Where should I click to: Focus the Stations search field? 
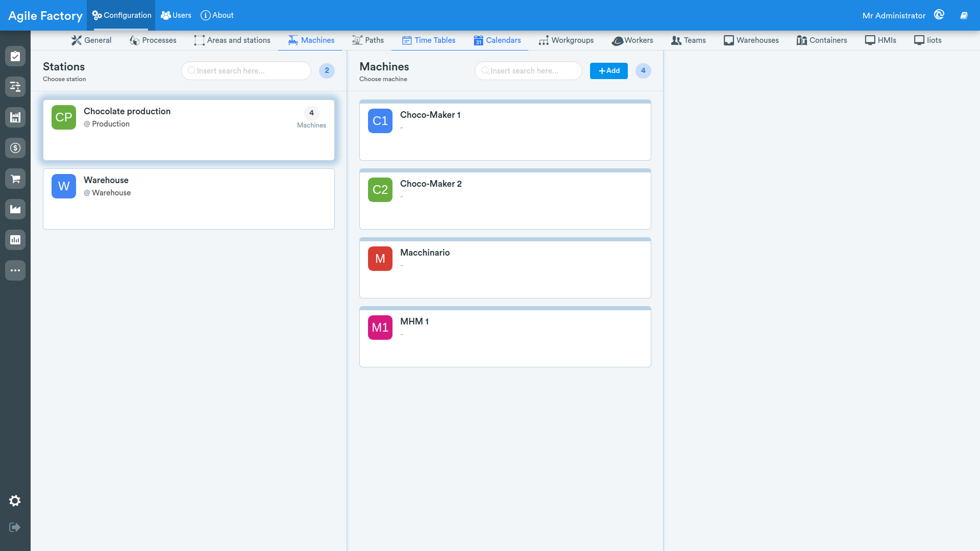(246, 71)
